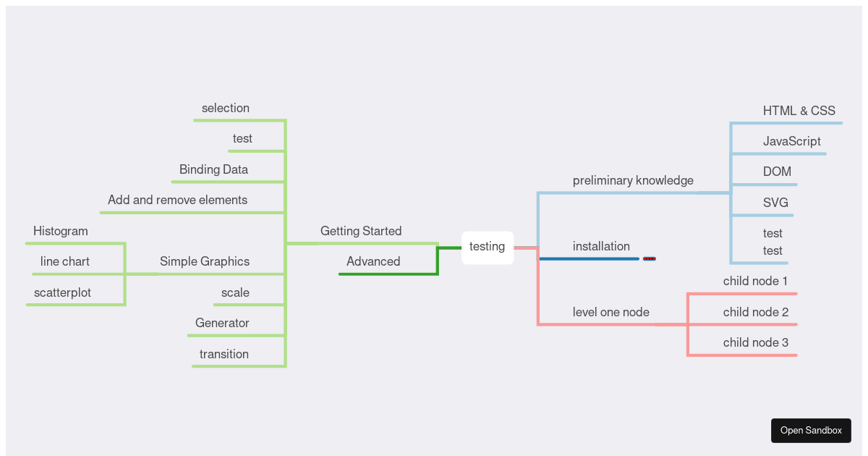Image resolution: width=868 pixels, height=456 pixels.
Task: Toggle the transition node
Action: 224,354
